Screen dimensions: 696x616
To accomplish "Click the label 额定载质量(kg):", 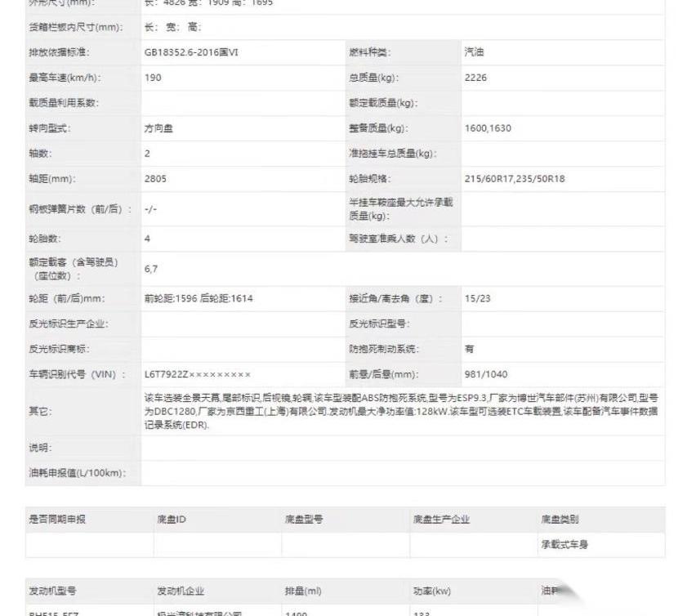I will (x=383, y=103).
